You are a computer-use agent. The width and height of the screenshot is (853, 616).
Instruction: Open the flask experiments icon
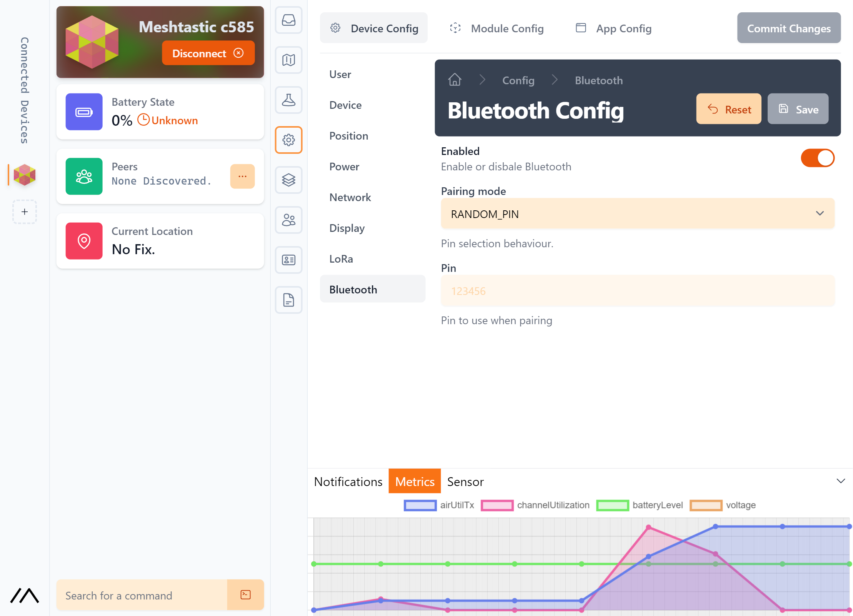tap(288, 100)
